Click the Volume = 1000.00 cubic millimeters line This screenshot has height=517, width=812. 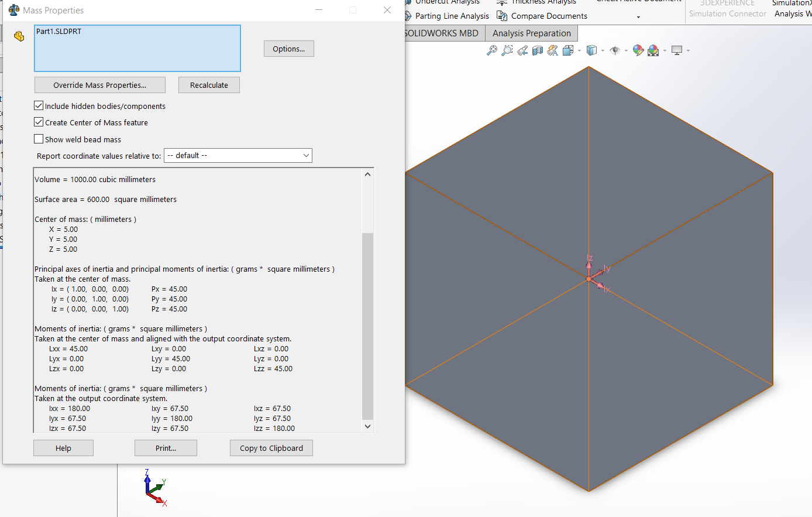(95, 180)
